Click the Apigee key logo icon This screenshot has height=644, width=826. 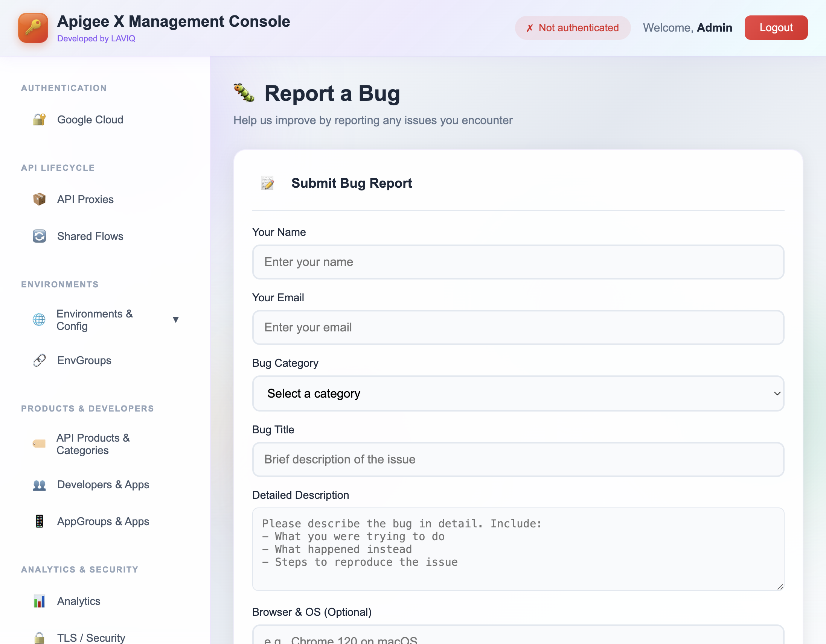[33, 27]
